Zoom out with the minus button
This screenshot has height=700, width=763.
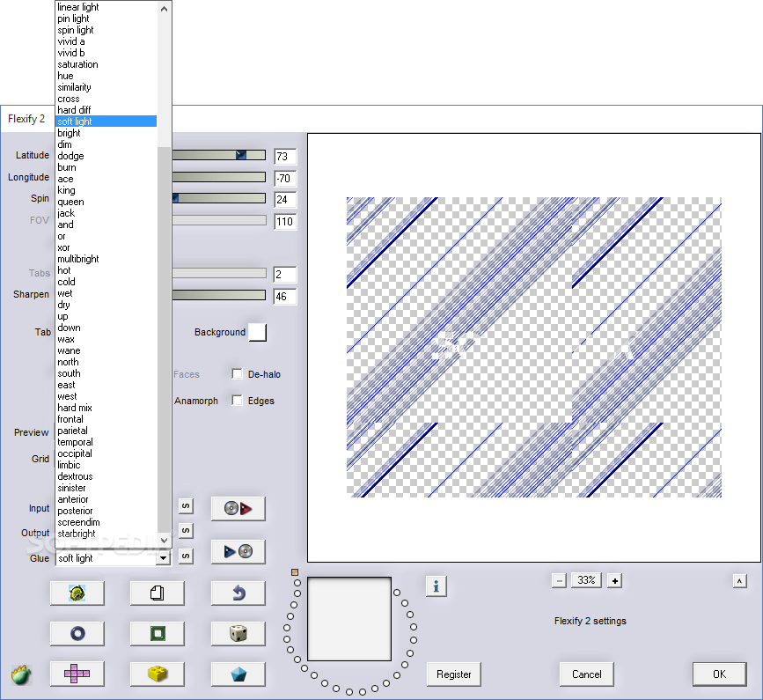point(559,581)
